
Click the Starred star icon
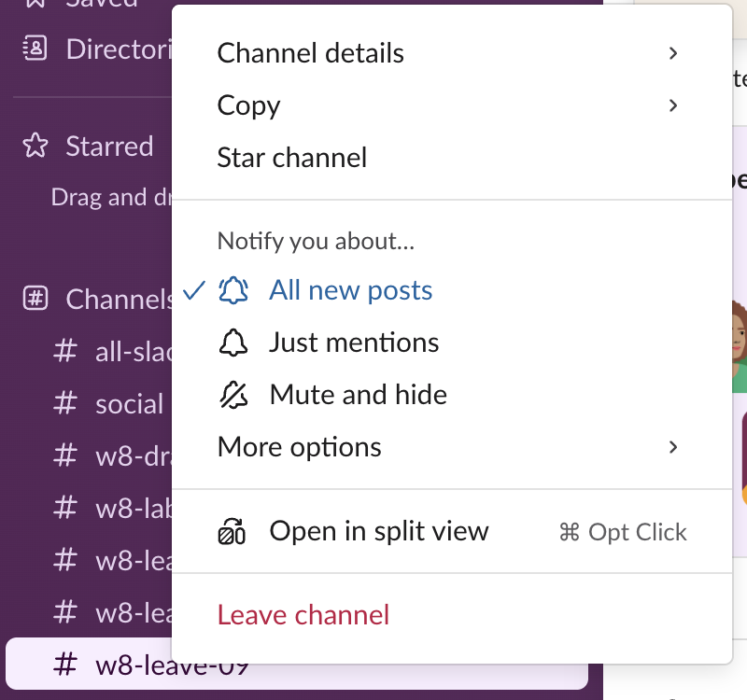35,146
